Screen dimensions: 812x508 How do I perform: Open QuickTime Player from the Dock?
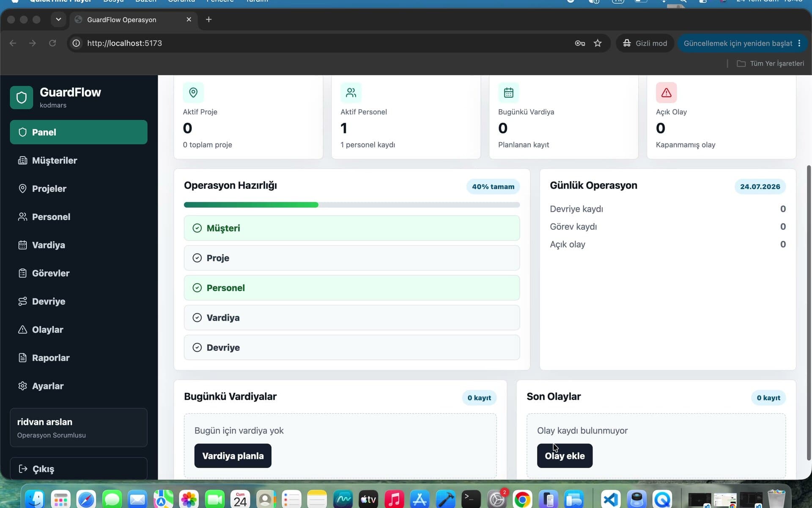(x=663, y=500)
